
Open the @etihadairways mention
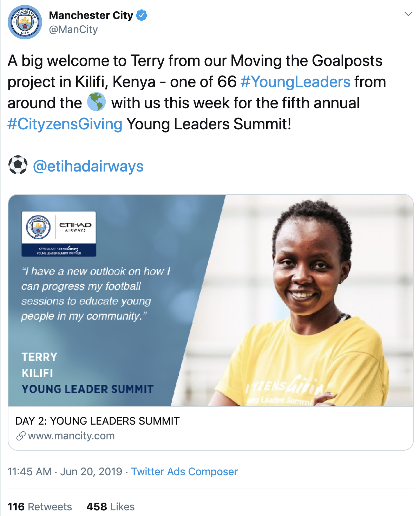pyautogui.click(x=88, y=166)
